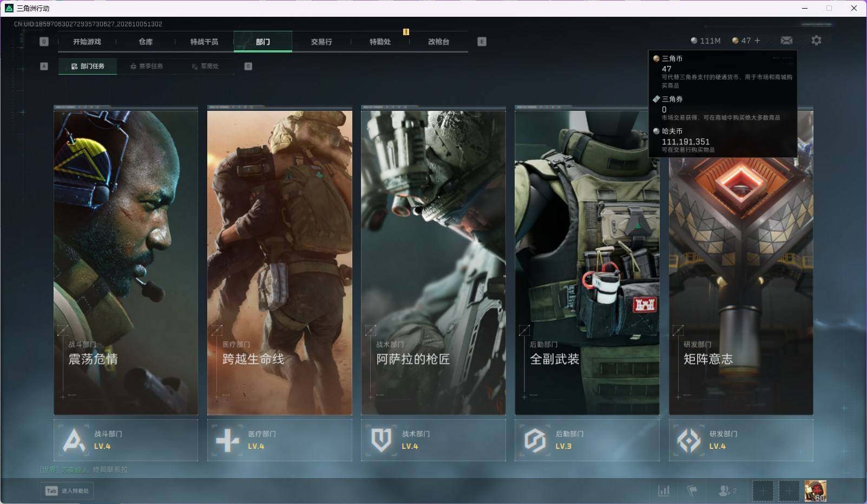Select the 后勤部门 LV.3 department panel
The width and height of the screenshot is (867, 504).
tap(587, 440)
